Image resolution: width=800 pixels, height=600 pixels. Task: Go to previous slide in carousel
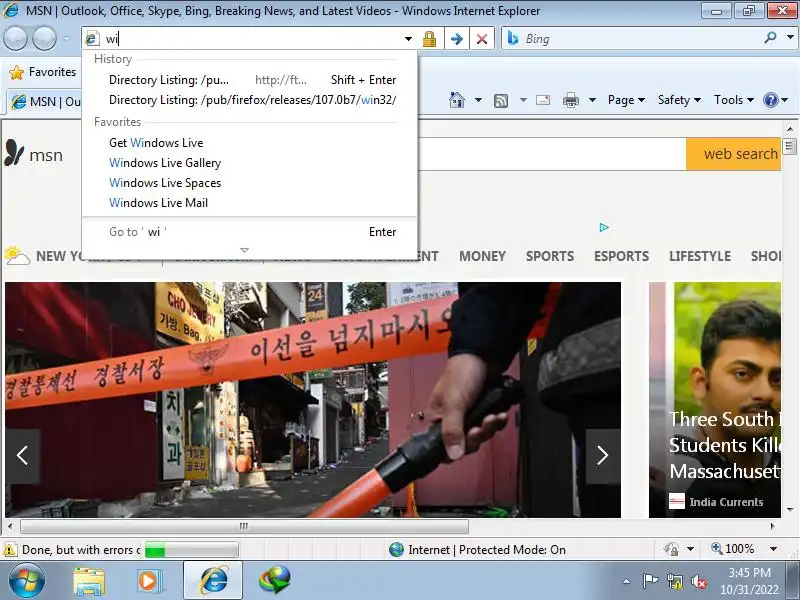pos(22,456)
